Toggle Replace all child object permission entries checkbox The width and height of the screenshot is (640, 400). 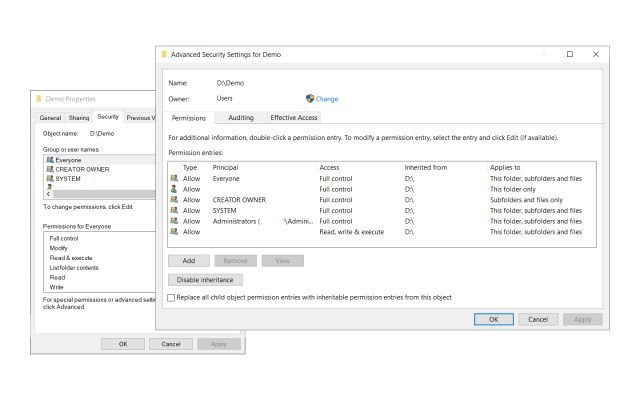(x=171, y=298)
